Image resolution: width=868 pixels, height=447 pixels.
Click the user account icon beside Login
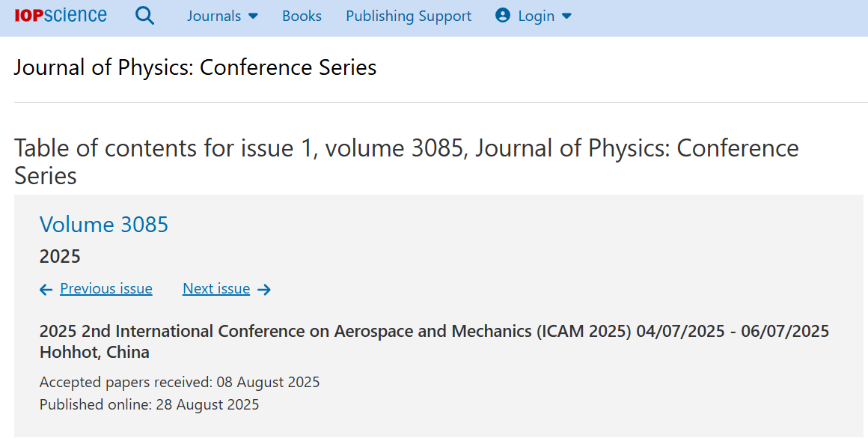pyautogui.click(x=503, y=16)
